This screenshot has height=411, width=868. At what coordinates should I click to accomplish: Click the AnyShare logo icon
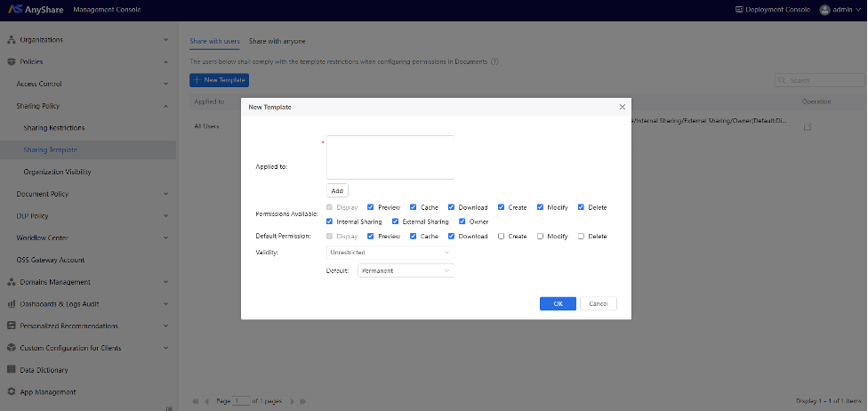[x=13, y=10]
